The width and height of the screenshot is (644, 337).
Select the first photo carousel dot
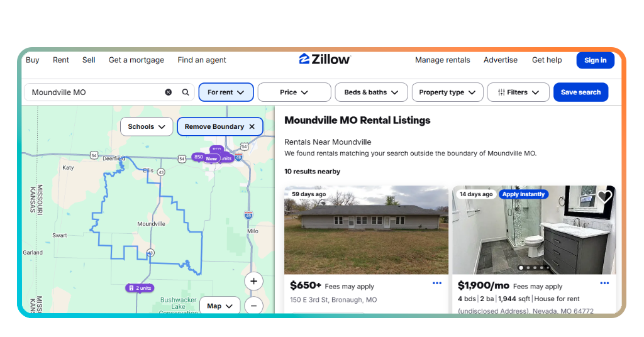click(521, 268)
